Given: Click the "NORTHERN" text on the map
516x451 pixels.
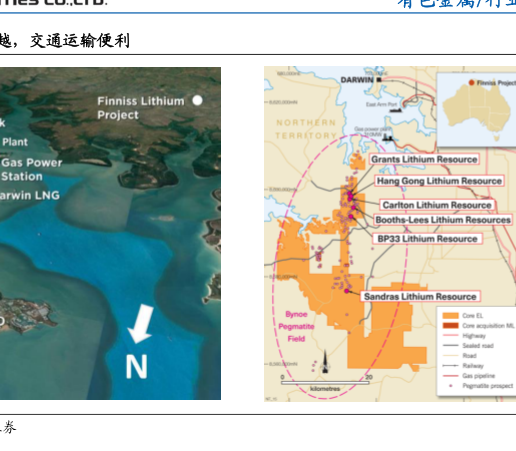Looking at the screenshot, I should point(306,123).
